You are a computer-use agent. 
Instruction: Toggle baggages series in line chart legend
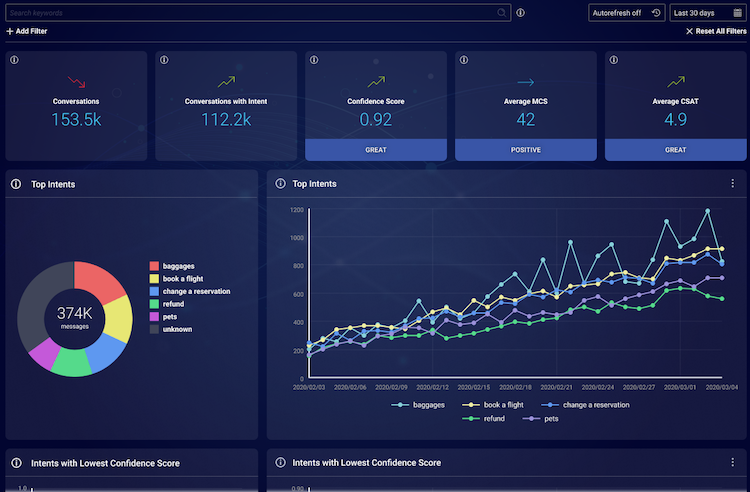[x=418, y=405]
